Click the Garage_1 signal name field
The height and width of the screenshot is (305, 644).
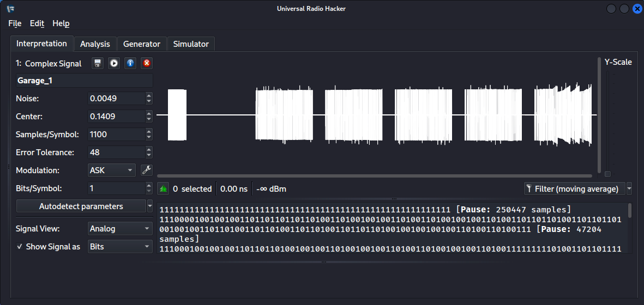tap(84, 81)
